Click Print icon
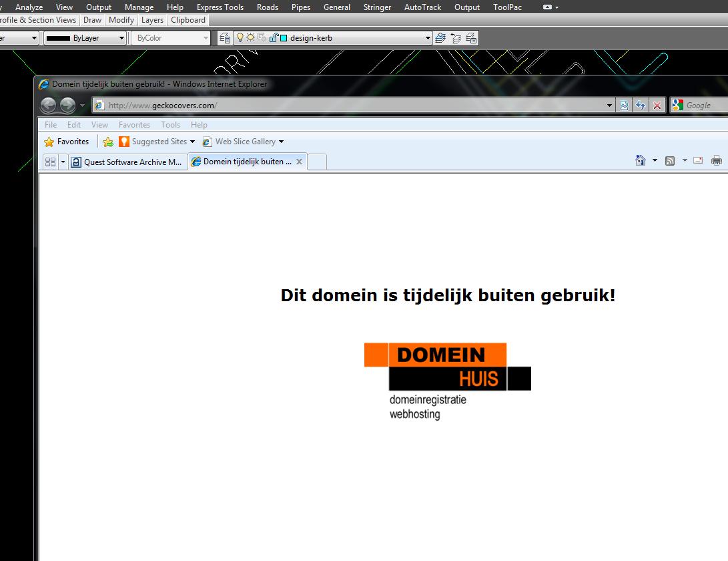 [717, 160]
